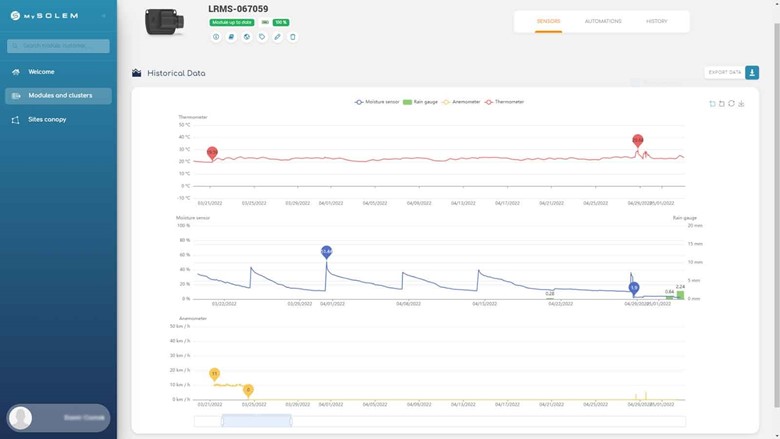Open the user profile menu
Viewport: 780px width, 439px height.
tap(58, 417)
